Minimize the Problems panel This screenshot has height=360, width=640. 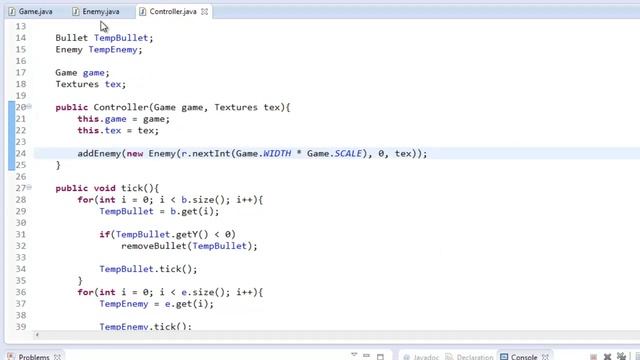(x=367, y=356)
